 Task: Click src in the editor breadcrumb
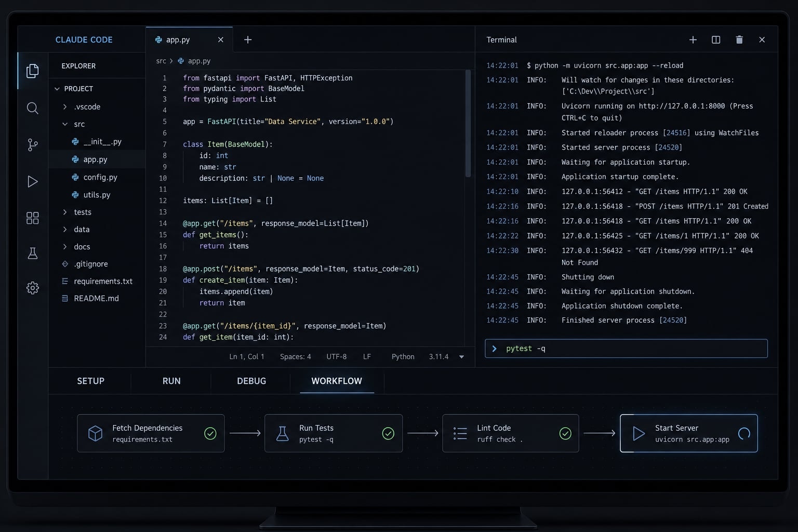[x=161, y=61]
